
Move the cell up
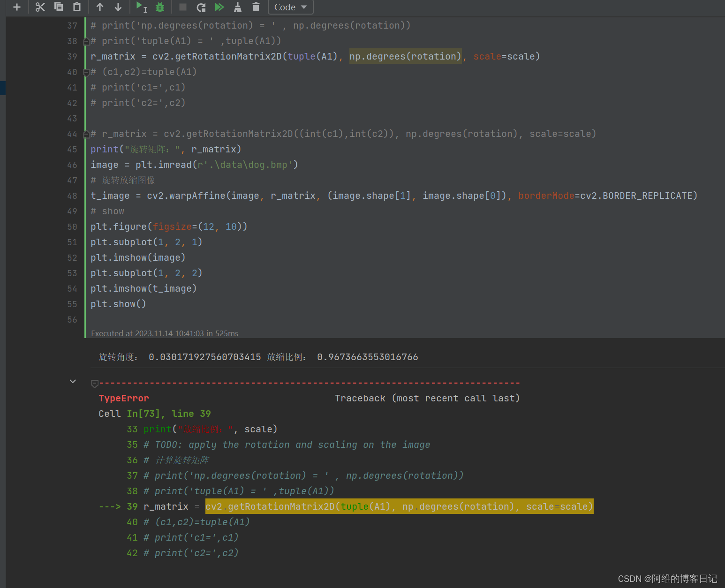tap(99, 7)
